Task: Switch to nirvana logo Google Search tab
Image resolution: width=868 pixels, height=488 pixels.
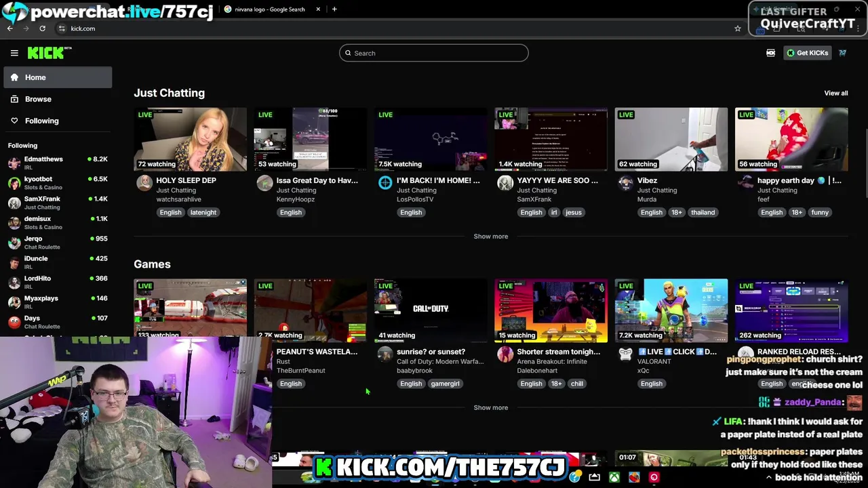Action: (269, 9)
